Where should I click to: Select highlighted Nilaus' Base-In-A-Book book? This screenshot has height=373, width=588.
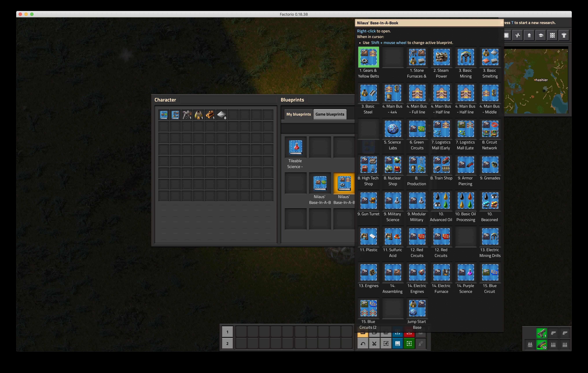click(344, 183)
